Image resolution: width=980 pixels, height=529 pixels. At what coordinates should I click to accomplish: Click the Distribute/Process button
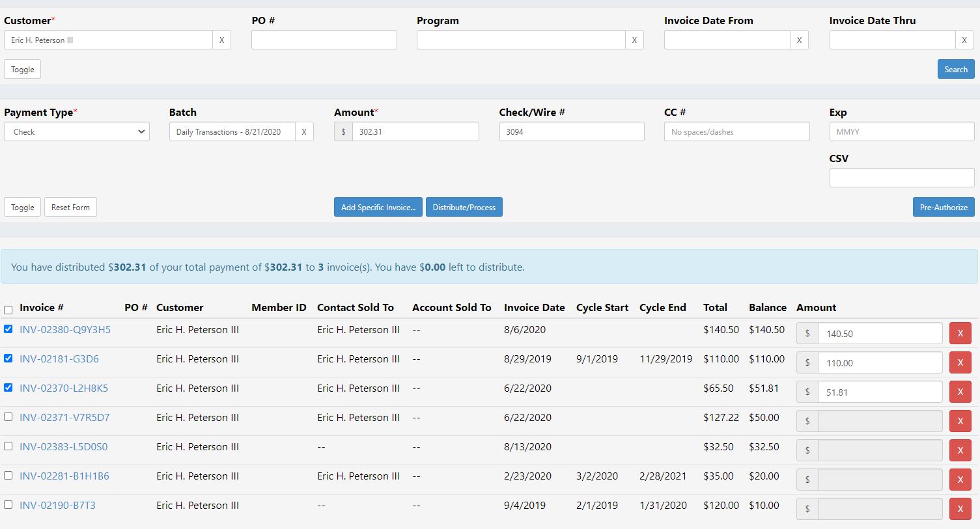point(464,207)
